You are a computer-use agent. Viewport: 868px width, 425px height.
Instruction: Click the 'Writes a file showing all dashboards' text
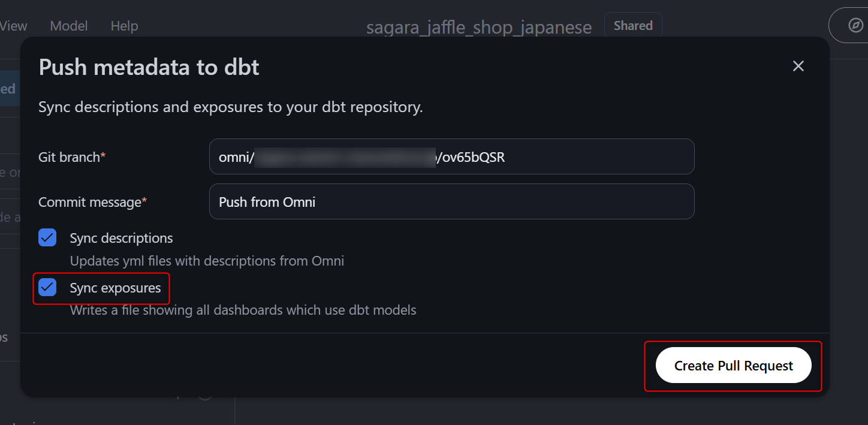click(243, 310)
